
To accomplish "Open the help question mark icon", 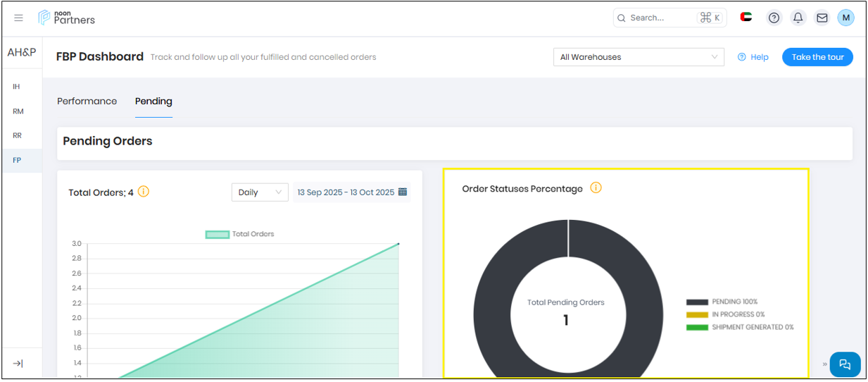I will click(774, 18).
